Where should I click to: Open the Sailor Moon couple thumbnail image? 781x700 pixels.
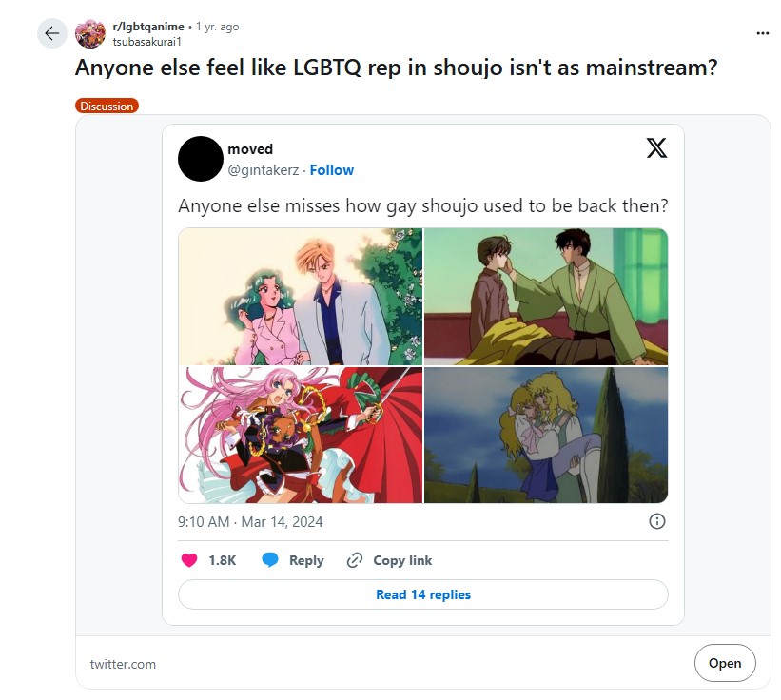click(x=301, y=297)
